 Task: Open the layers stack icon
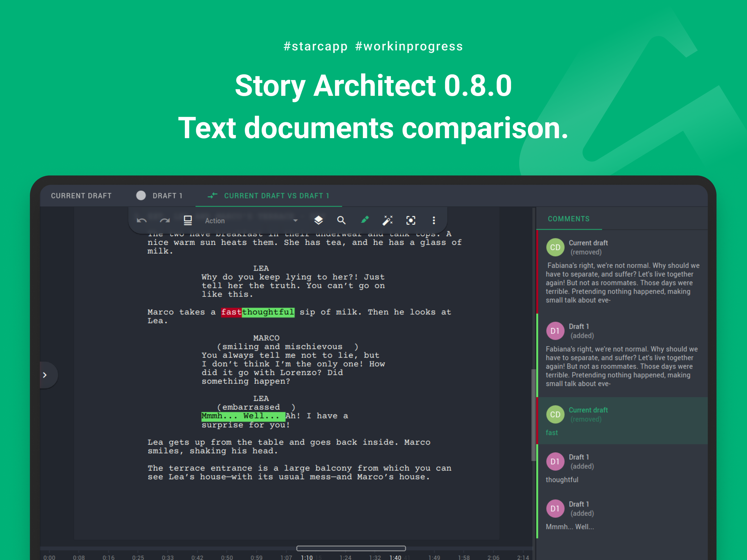[x=318, y=220]
